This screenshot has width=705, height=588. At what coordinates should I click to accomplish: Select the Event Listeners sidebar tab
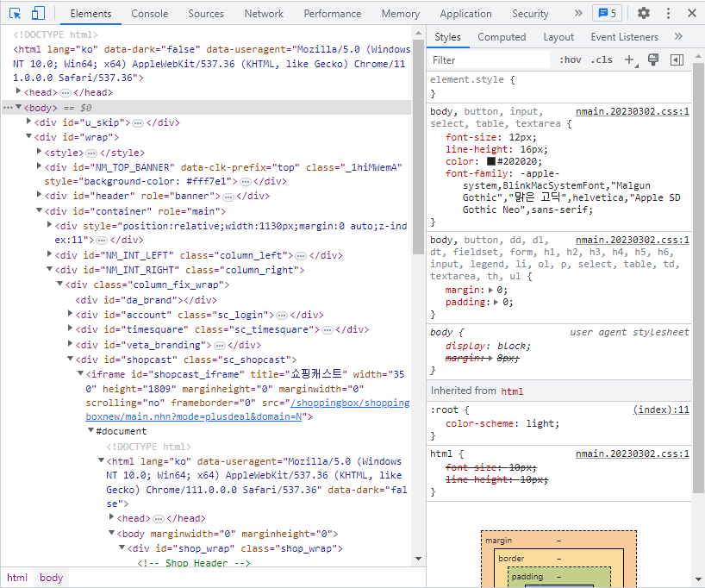(x=625, y=37)
